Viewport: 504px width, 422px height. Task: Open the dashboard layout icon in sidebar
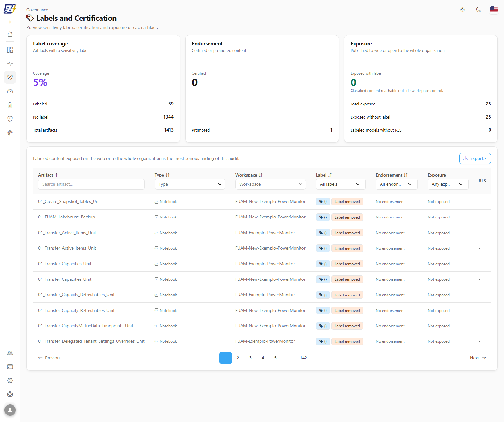tap(10, 50)
